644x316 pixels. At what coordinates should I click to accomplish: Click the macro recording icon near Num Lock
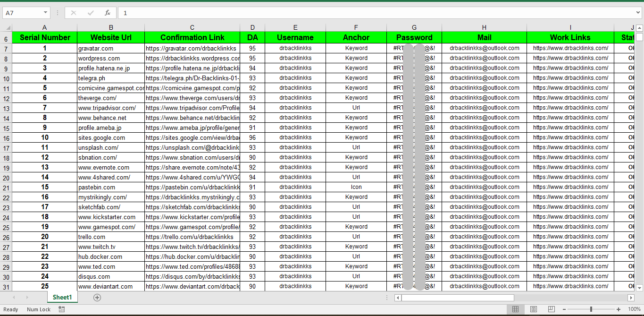click(61, 309)
